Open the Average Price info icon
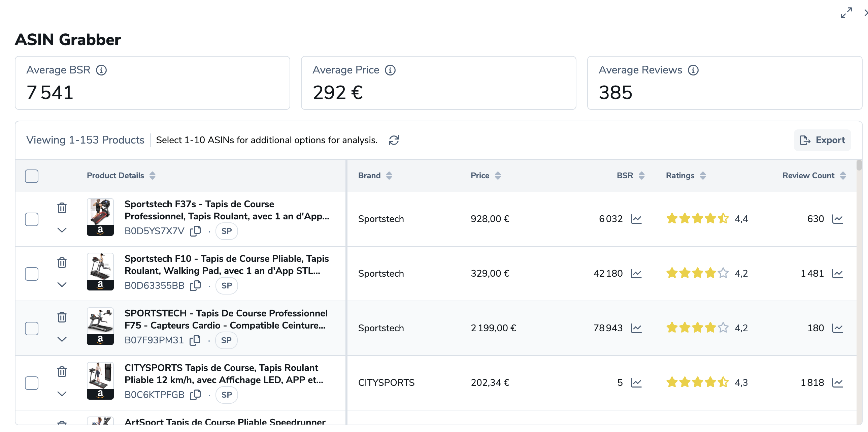 pyautogui.click(x=390, y=70)
